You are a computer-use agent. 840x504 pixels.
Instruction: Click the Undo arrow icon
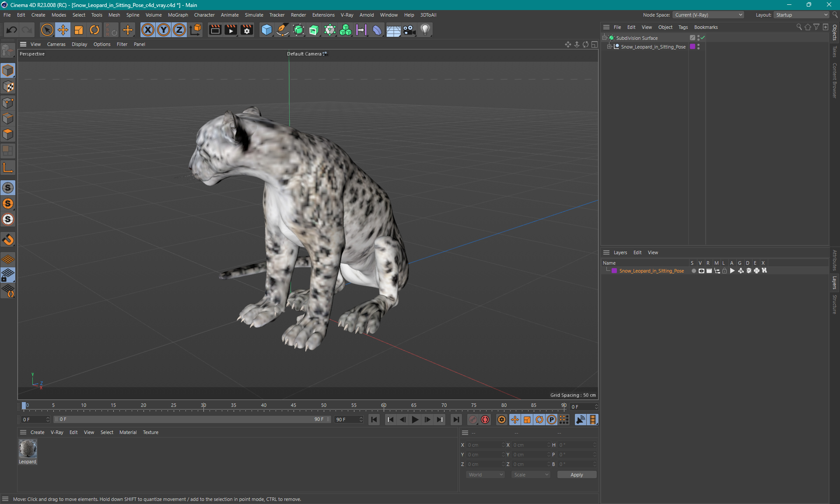[12, 30]
